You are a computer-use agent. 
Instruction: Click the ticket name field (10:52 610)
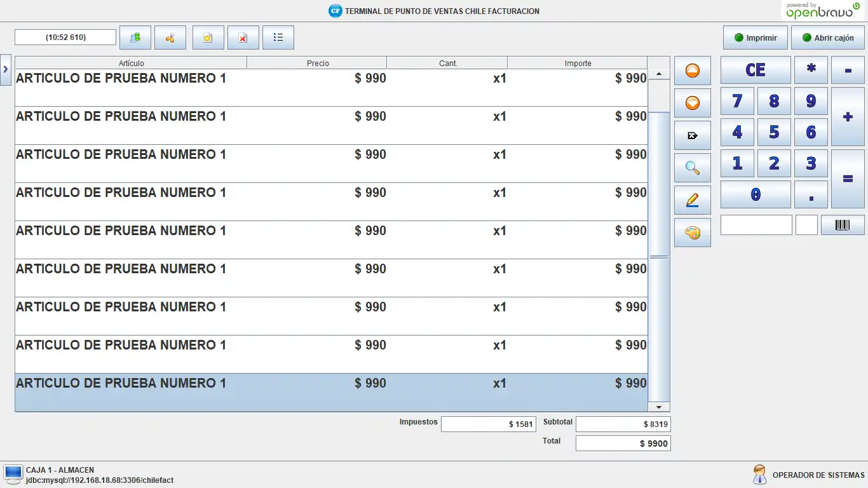(x=65, y=37)
